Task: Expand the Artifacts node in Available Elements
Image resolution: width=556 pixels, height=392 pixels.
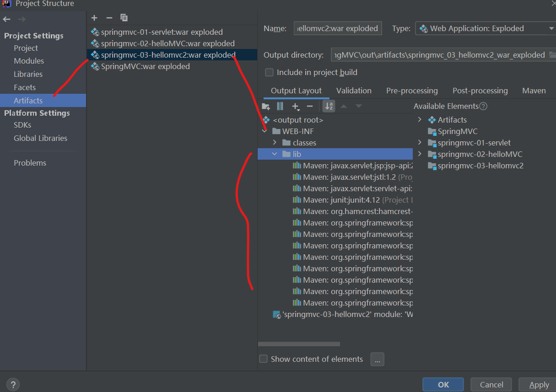Action: [420, 120]
